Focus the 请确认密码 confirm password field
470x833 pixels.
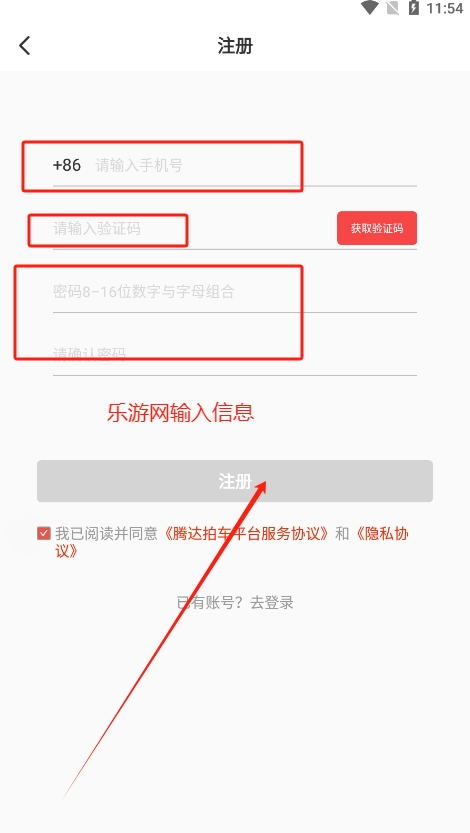point(235,354)
